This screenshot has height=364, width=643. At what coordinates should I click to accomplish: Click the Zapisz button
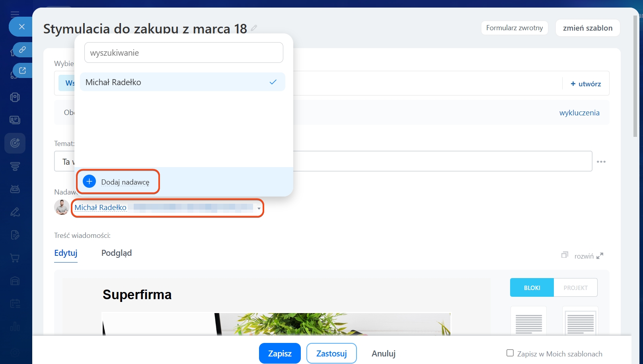point(279,353)
